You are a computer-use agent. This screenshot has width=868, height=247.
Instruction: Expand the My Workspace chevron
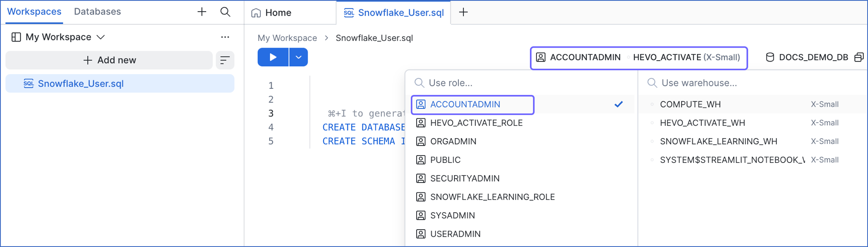[x=101, y=37]
